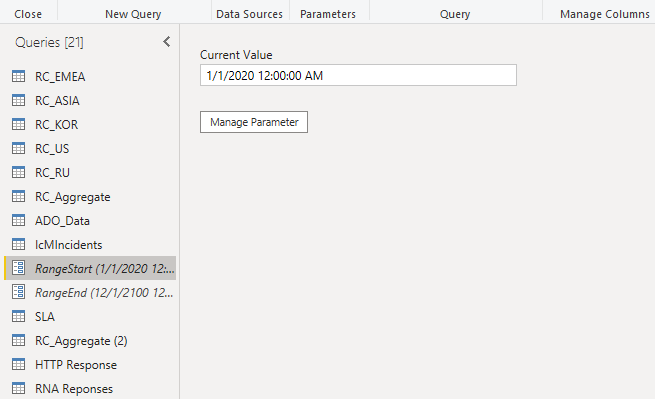The width and height of the screenshot is (655, 399).
Task: Click the RC_ASIA table icon
Action: coord(18,100)
